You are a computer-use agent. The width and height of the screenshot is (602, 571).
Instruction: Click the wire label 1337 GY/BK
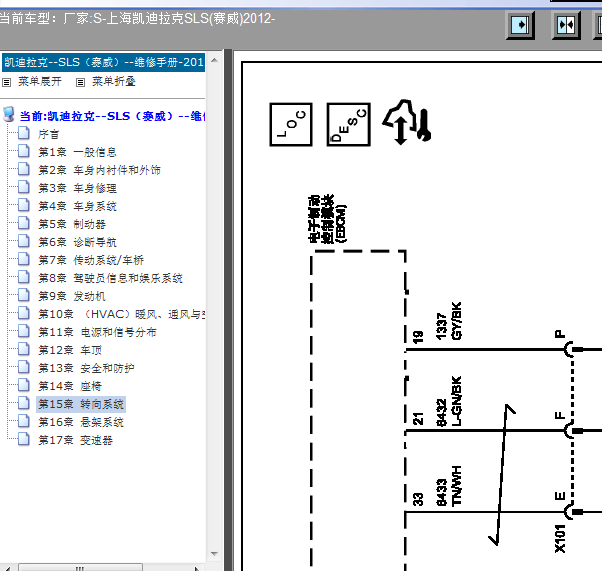[449, 321]
